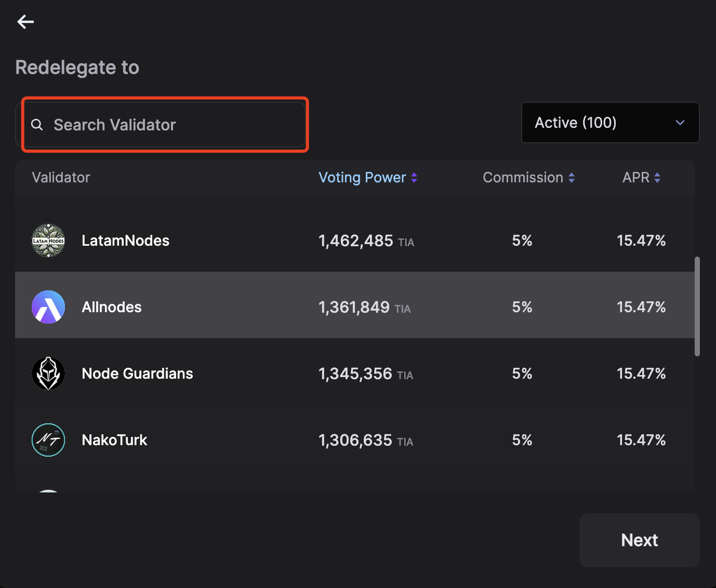Click the back arrow icon

coord(25,21)
